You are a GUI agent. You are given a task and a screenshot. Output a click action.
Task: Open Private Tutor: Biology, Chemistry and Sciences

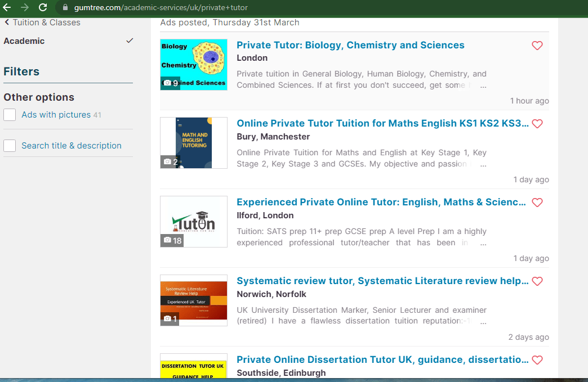pyautogui.click(x=350, y=45)
